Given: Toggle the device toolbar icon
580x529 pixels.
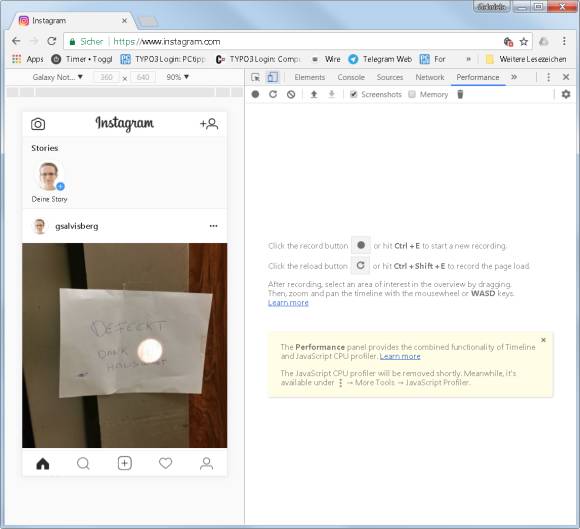Looking at the screenshot, I should 273,77.
